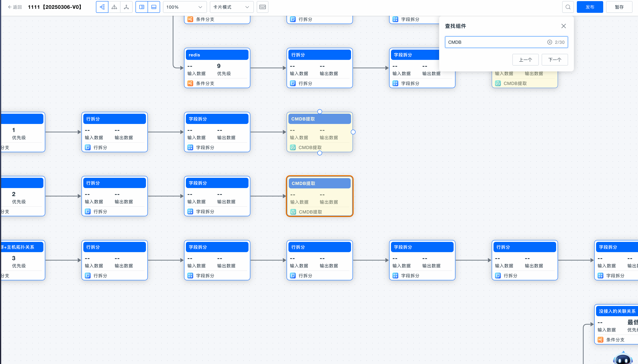This screenshot has height=364, width=638.
Task: Click the 发布 publish button
Action: (590, 7)
